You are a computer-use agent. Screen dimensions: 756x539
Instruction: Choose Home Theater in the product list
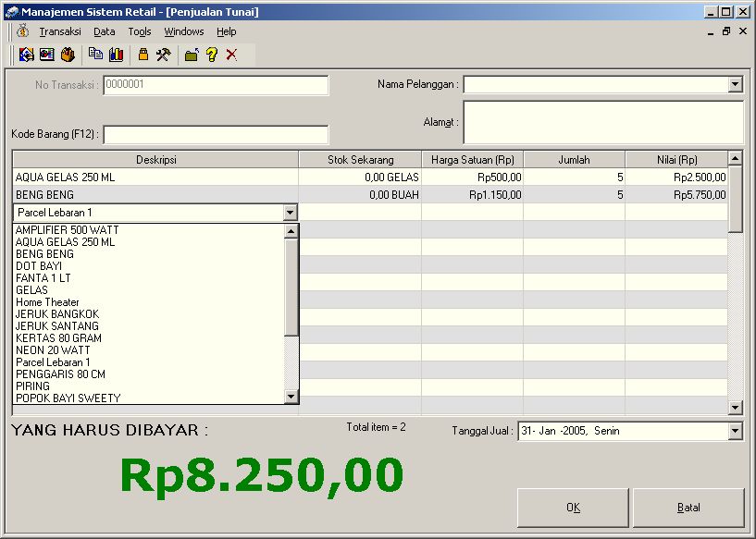(47, 302)
